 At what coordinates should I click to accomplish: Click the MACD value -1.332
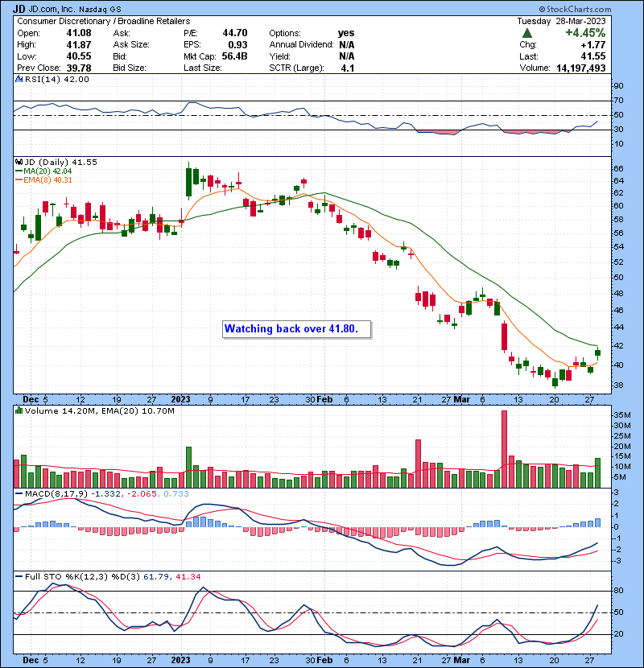point(105,493)
